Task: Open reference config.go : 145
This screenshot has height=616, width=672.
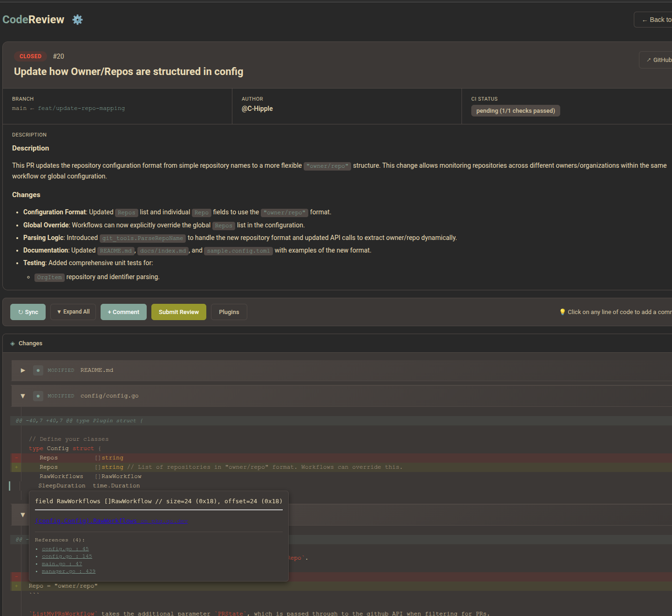Action: [67, 556]
